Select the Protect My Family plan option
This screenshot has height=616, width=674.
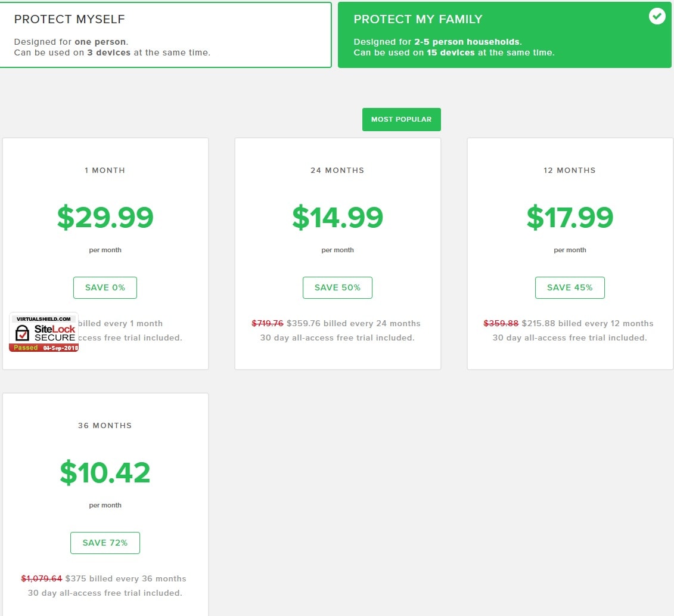coord(505,35)
